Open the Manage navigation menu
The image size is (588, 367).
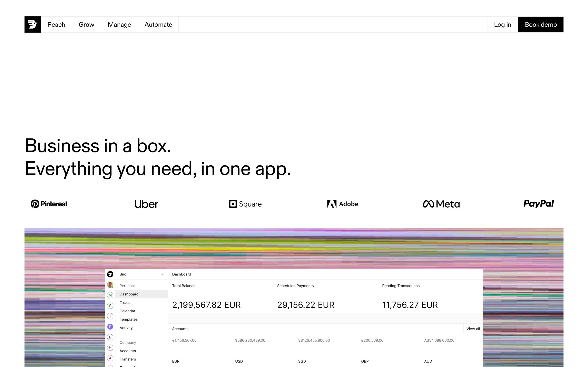(x=119, y=24)
